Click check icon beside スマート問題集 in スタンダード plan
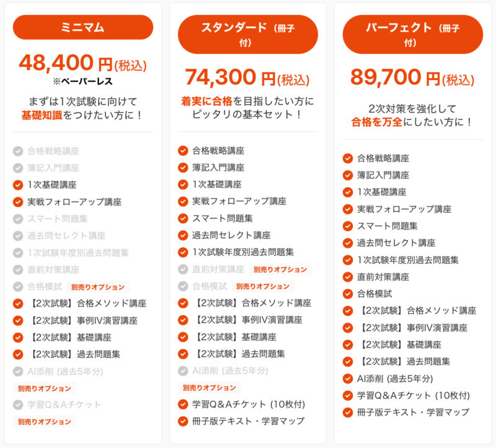The height and width of the screenshot is (448, 496). click(x=183, y=218)
